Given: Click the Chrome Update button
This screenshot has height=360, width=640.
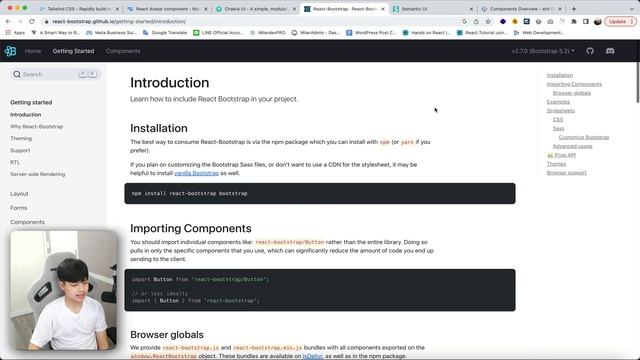Looking at the screenshot, I should pyautogui.click(x=620, y=21).
